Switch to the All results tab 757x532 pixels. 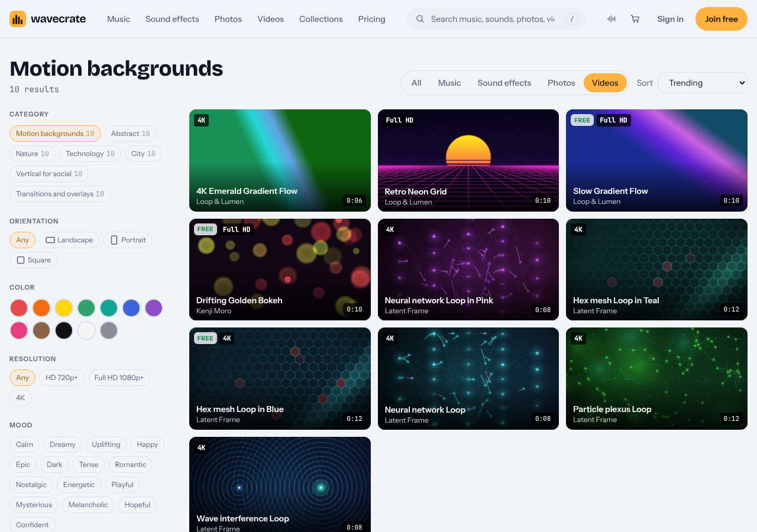tap(416, 83)
